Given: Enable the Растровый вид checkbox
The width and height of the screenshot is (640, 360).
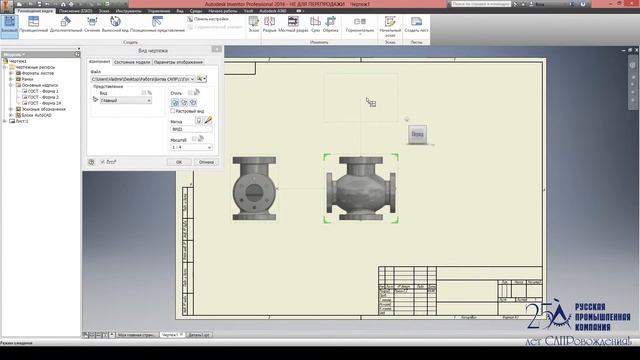Looking at the screenshot, I should tap(173, 111).
